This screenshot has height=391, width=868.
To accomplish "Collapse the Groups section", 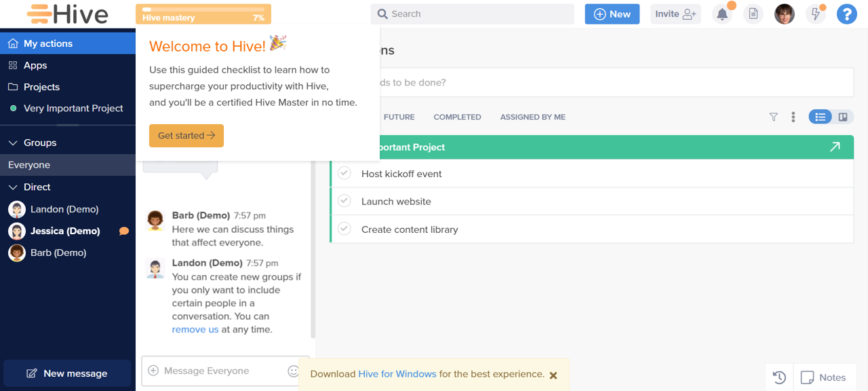I will [x=13, y=143].
